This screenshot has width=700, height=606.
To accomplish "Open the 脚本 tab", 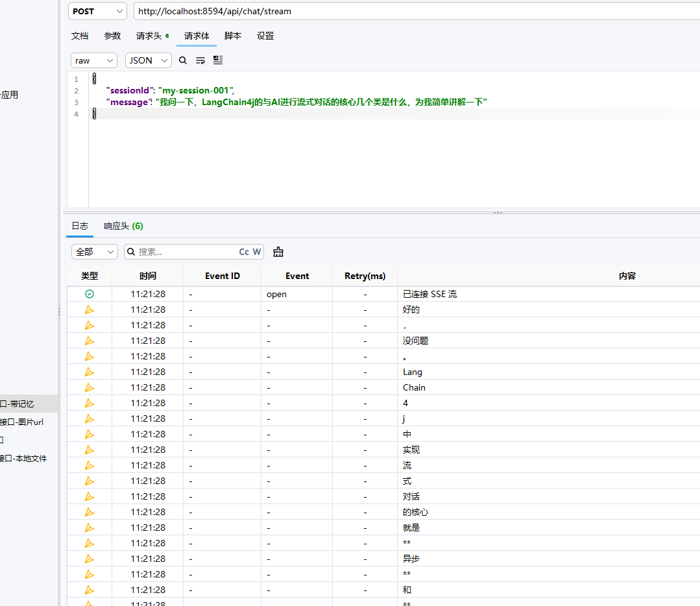I will point(233,36).
